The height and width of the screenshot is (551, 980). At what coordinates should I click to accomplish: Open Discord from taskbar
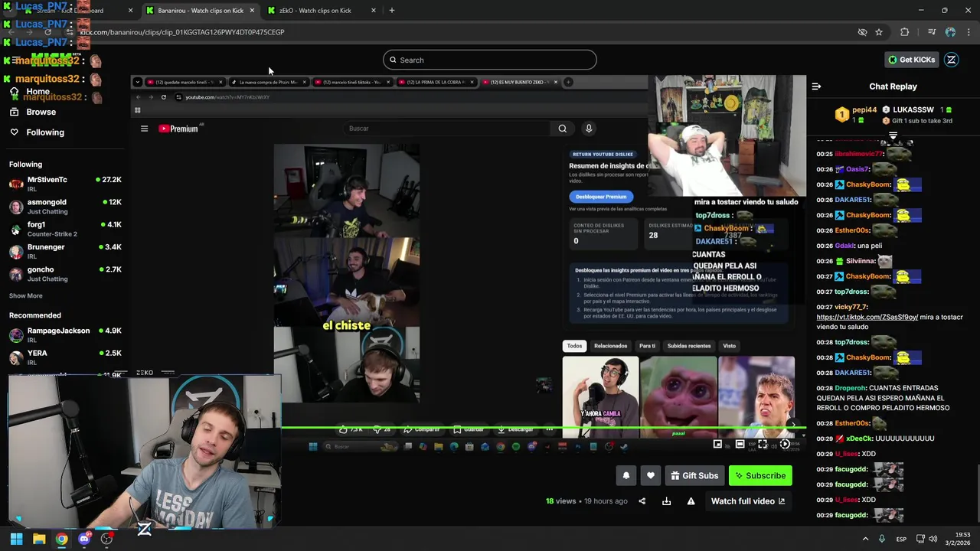click(84, 539)
